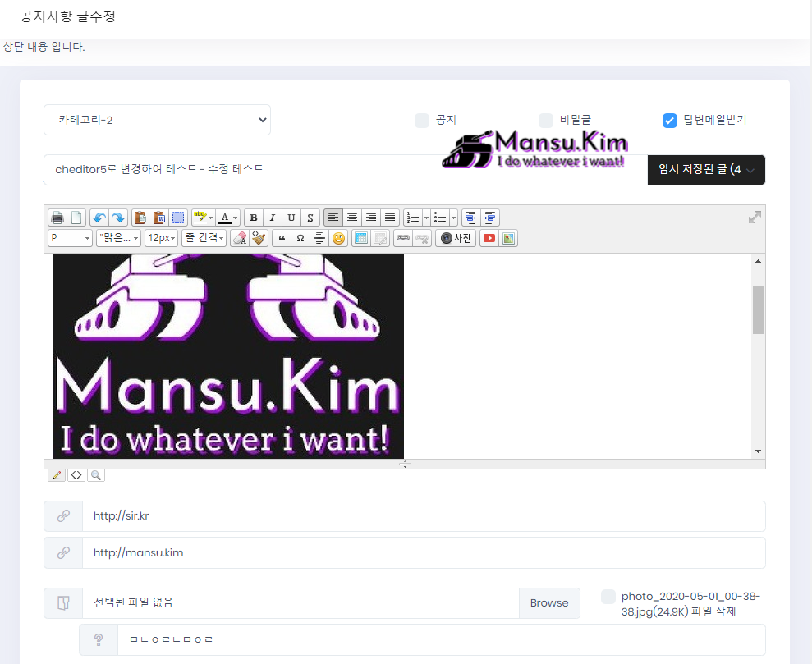Click the new document icon
Screen dimensions: 812x664
[x=76, y=218]
